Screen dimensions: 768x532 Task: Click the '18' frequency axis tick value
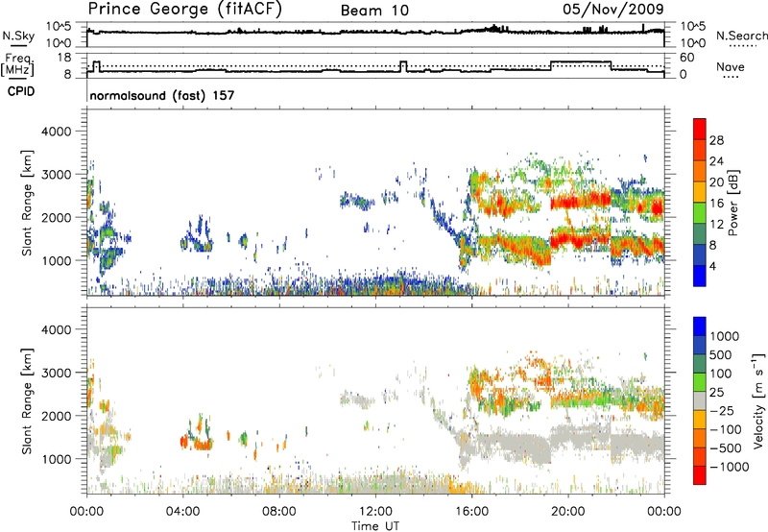coord(63,58)
